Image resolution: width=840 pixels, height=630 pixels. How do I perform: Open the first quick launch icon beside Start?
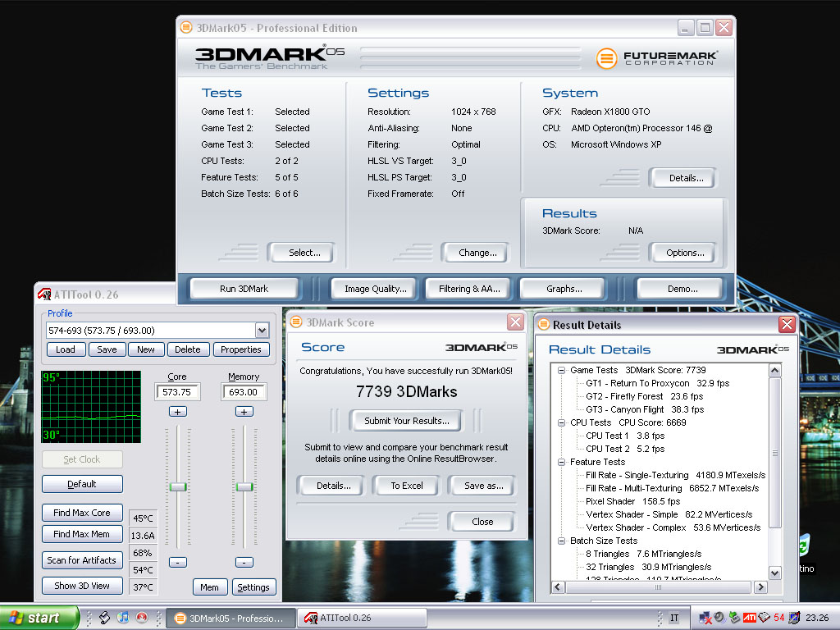coord(104,618)
